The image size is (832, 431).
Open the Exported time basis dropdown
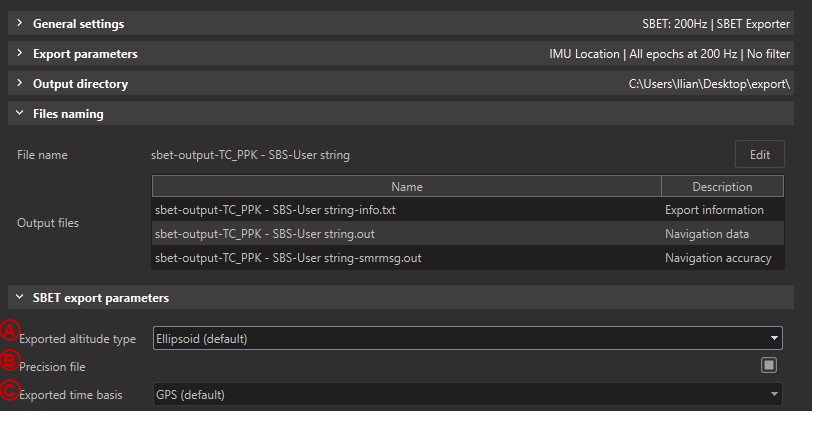coord(467,395)
